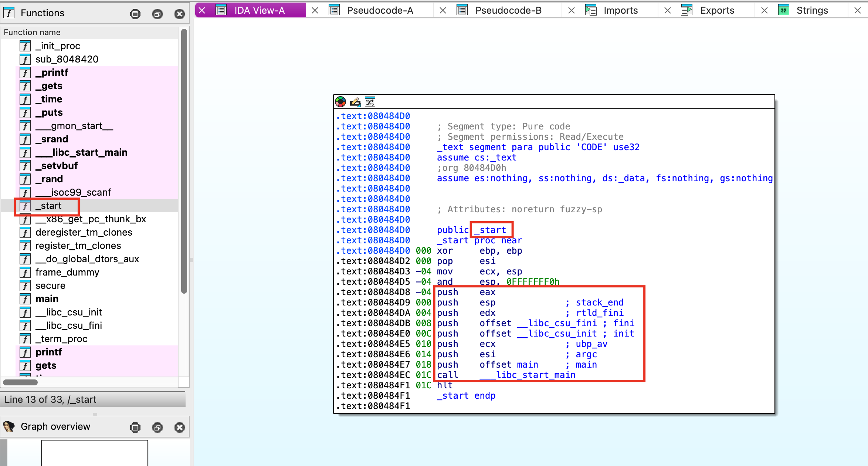This screenshot has width=868, height=466.
Task: Select the _printf function entry
Action: (90, 72)
